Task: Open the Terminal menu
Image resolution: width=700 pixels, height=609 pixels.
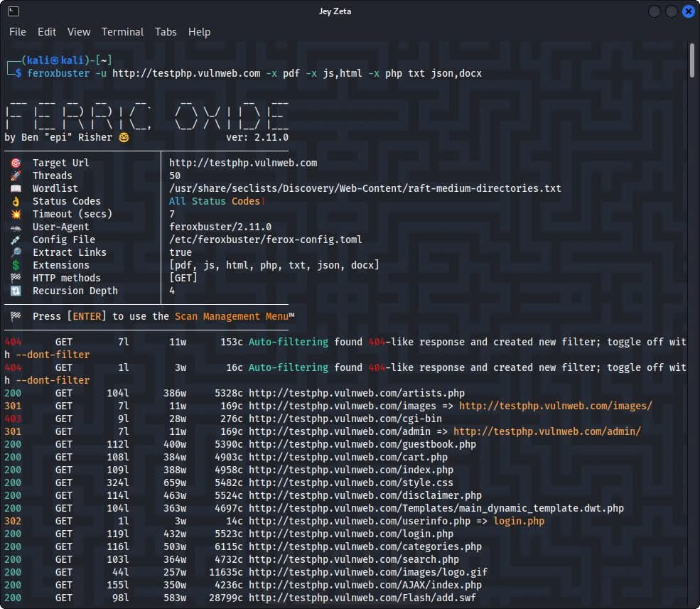Action: coord(122,32)
